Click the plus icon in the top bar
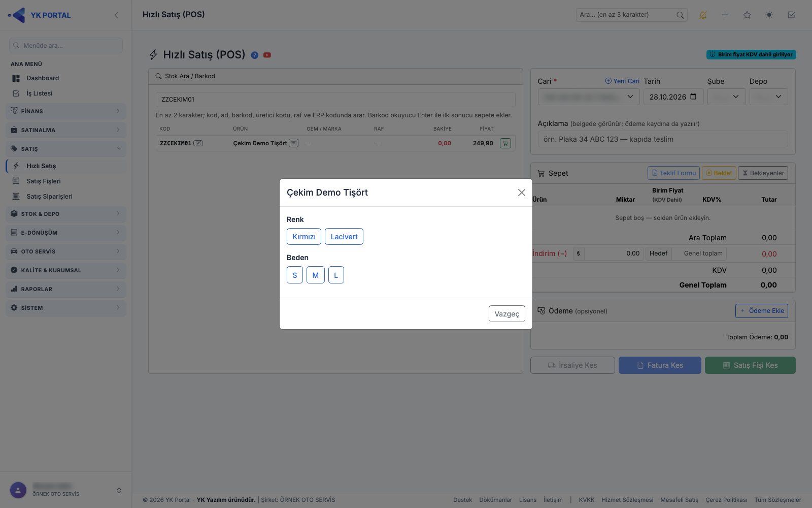The height and width of the screenshot is (508, 812). tap(725, 15)
